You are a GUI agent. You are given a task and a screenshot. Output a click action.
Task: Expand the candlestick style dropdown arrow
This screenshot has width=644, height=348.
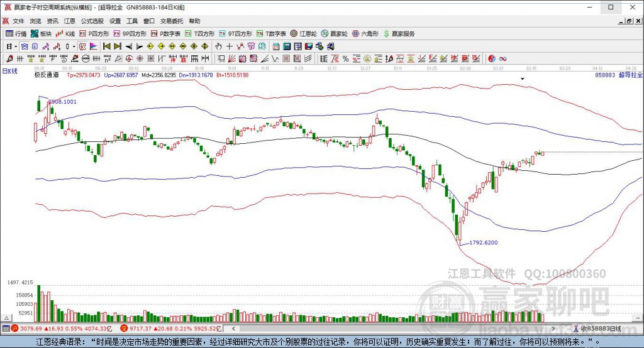(74, 46)
